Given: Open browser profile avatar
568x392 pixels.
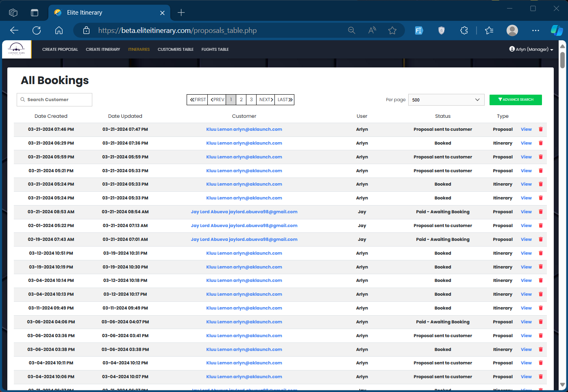Looking at the screenshot, I should pyautogui.click(x=512, y=30).
